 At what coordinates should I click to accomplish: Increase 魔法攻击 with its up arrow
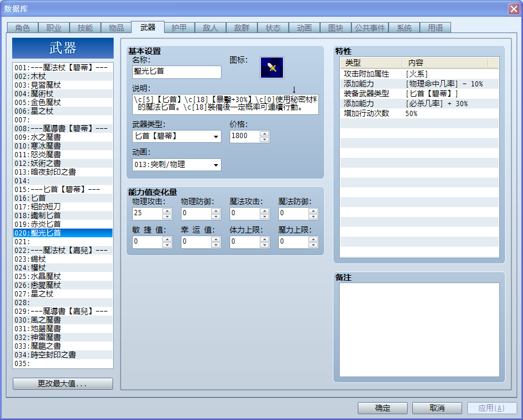point(264,211)
